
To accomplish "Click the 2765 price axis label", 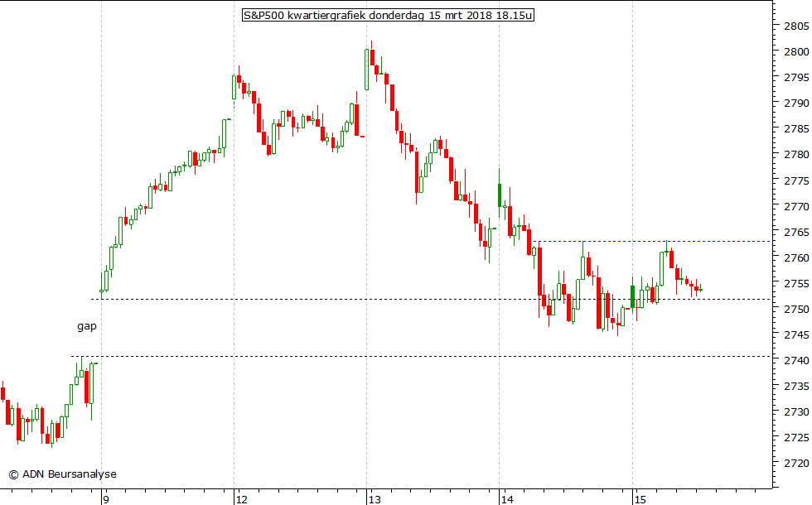I will tap(796, 232).
